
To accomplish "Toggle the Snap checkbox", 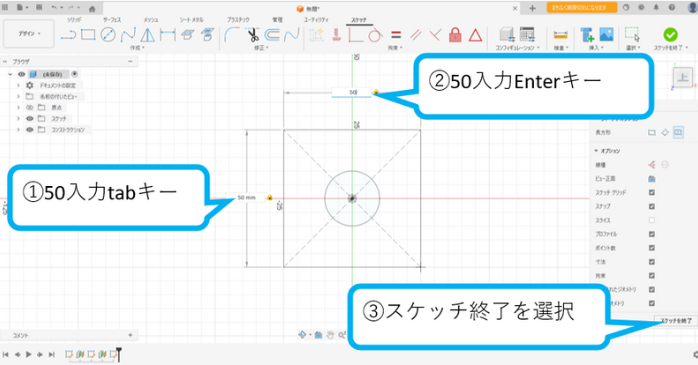I will (652, 206).
